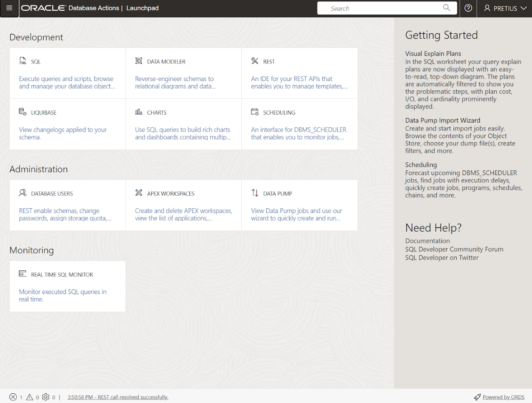Expand the PRETIUS user dropdown chevron
532x403 pixels.
tap(523, 8)
